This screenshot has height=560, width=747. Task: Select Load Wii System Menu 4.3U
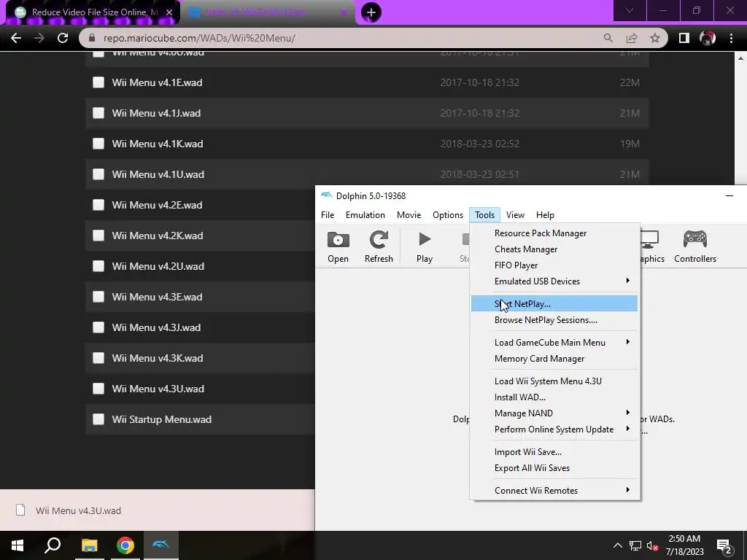tap(554, 381)
